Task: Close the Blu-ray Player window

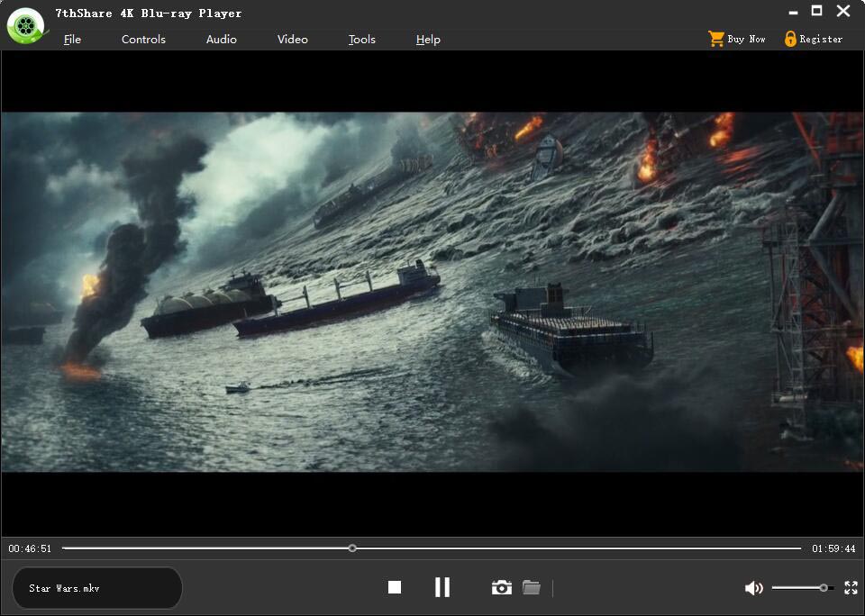Action: coord(843,11)
